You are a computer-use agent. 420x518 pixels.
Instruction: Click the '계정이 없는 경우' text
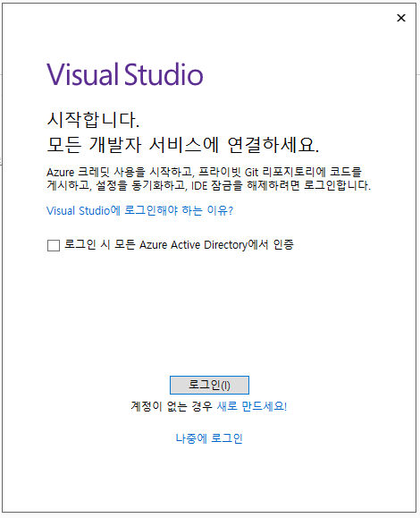point(172,406)
